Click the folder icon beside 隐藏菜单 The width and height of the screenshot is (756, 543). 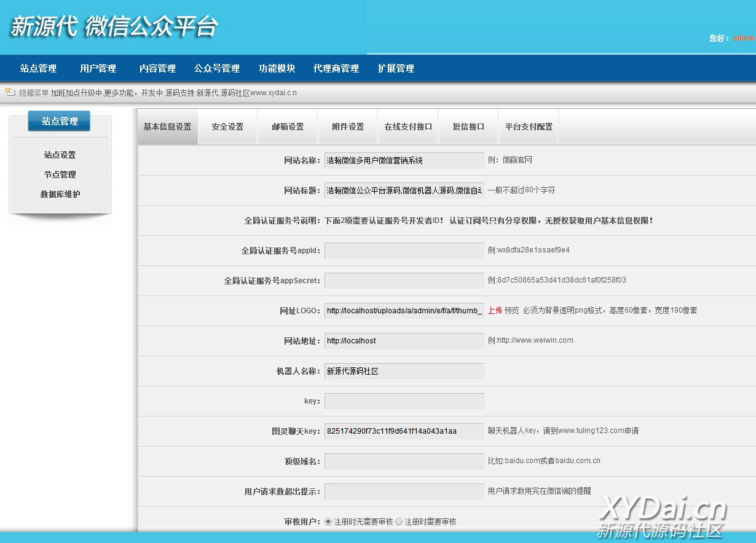tap(10, 93)
